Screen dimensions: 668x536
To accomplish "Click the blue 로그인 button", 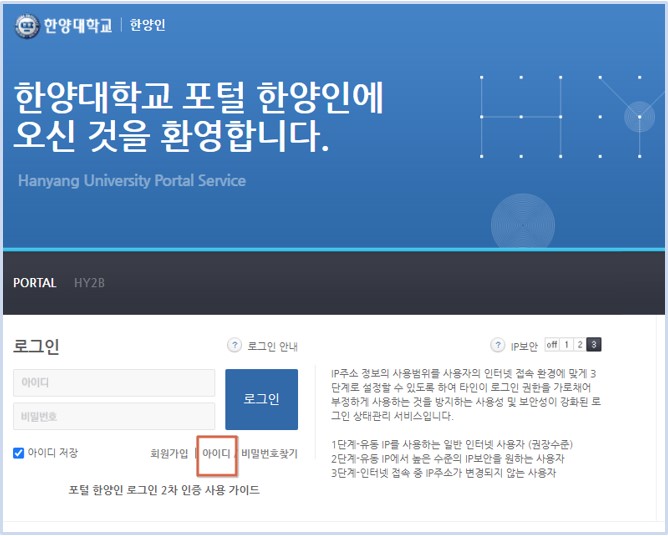I will (262, 399).
